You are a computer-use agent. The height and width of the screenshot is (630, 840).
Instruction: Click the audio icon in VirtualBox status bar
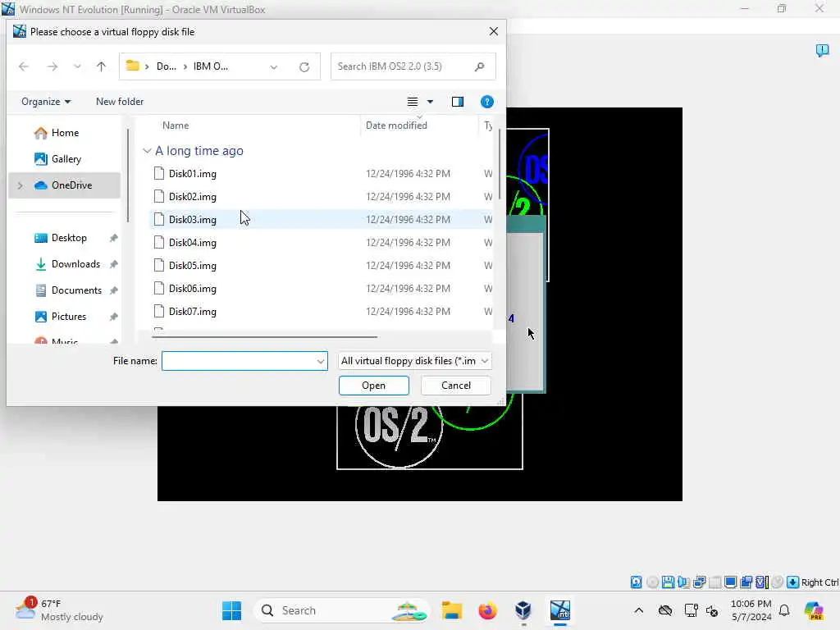pos(683,582)
